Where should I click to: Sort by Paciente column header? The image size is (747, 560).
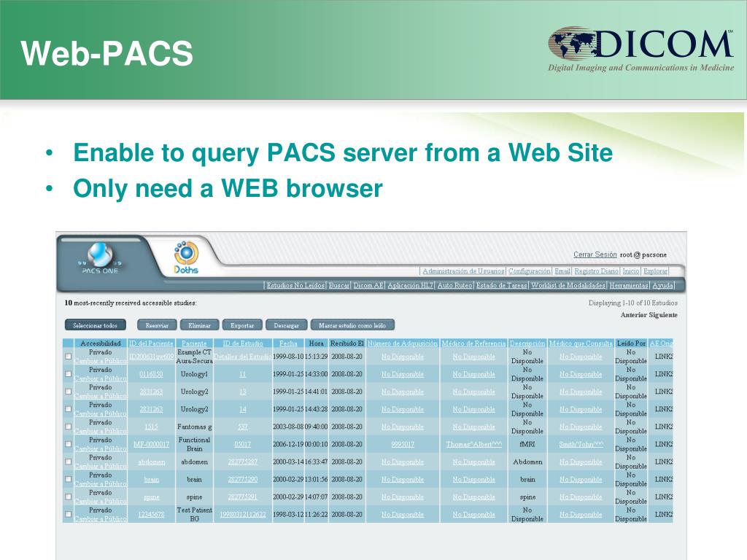[194, 343]
